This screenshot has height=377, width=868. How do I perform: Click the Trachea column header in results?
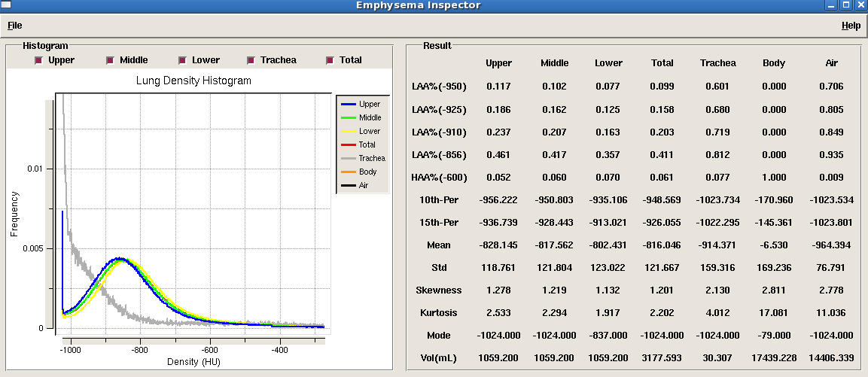tap(717, 63)
